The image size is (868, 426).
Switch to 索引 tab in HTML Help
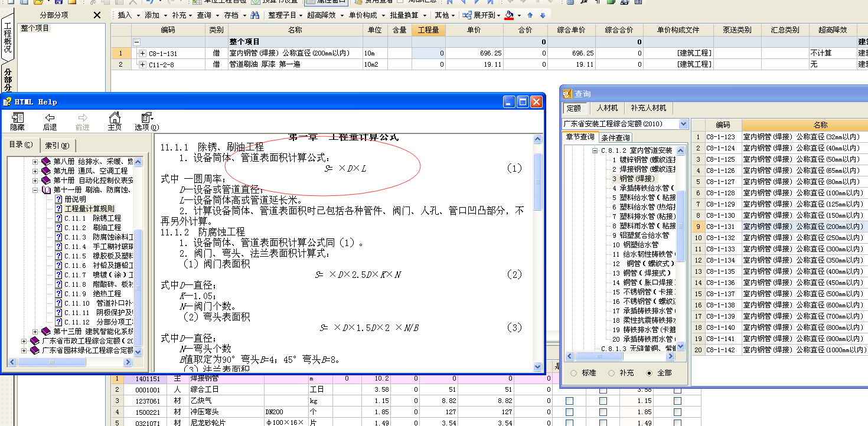57,146
